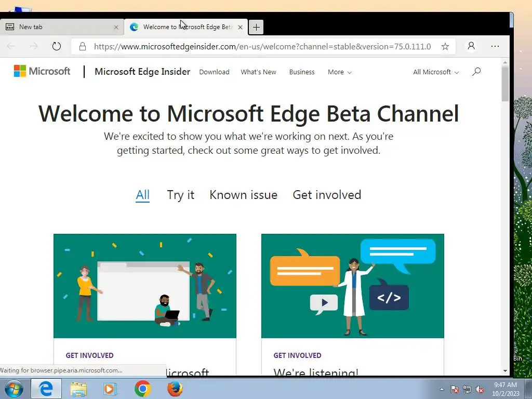Click the Edge icon in taskbar
532x399 pixels.
click(46, 389)
